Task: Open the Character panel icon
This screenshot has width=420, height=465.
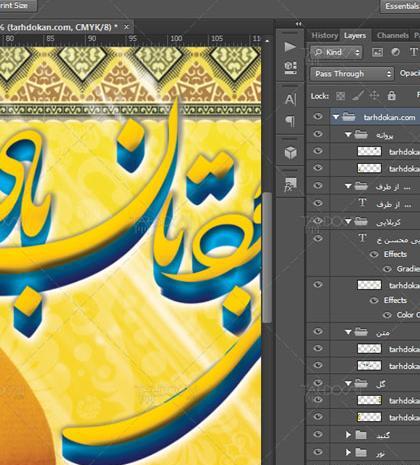Action: (290, 99)
